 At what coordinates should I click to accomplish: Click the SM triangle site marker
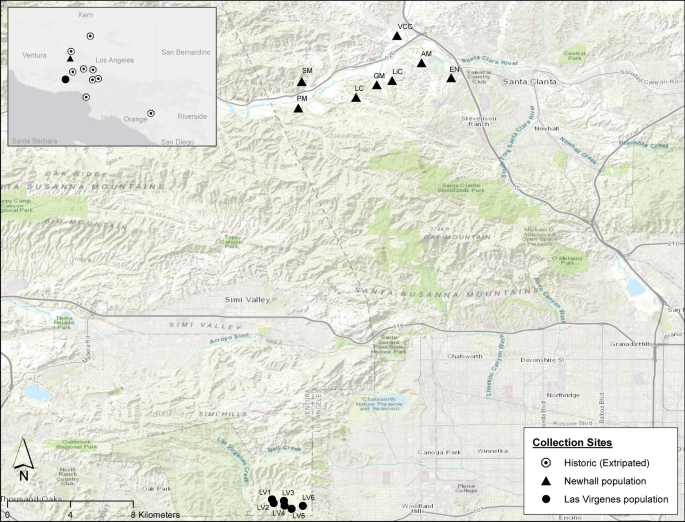tap(301, 82)
